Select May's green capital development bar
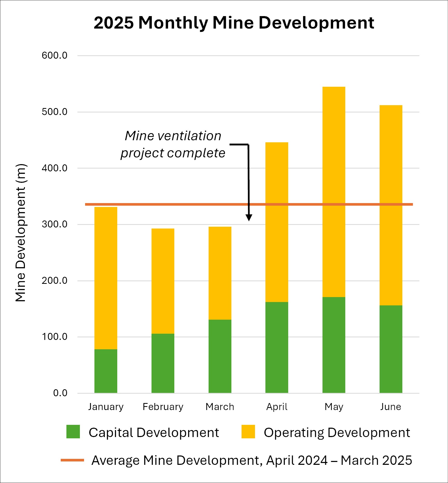Viewport: 448px width, 483px height. click(x=334, y=345)
